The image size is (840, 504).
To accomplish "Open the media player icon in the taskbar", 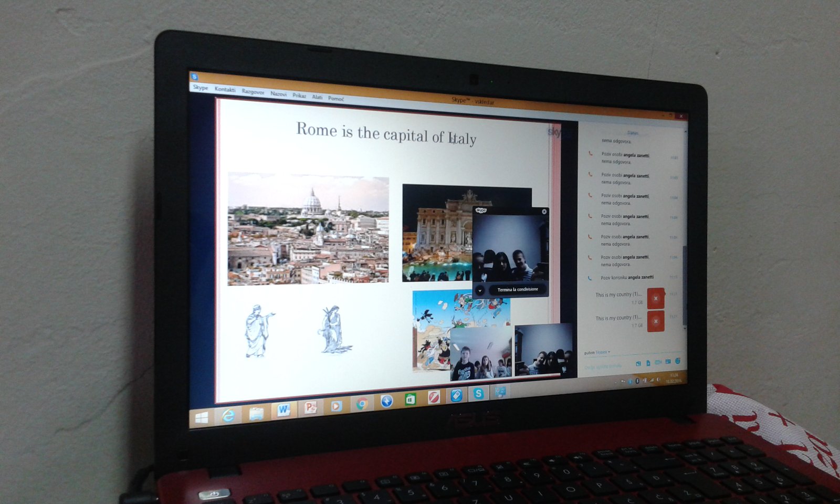I will click(336, 406).
